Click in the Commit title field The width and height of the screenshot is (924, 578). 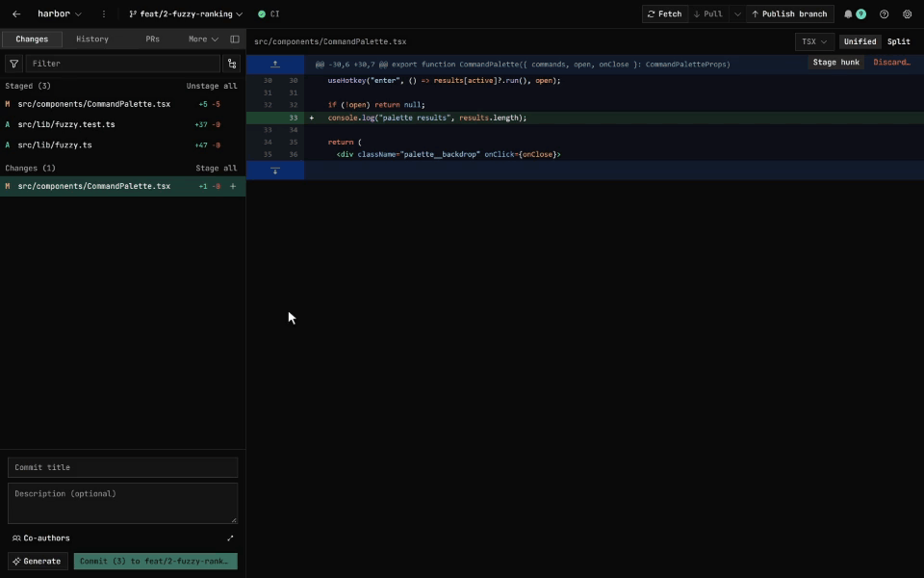(x=122, y=467)
